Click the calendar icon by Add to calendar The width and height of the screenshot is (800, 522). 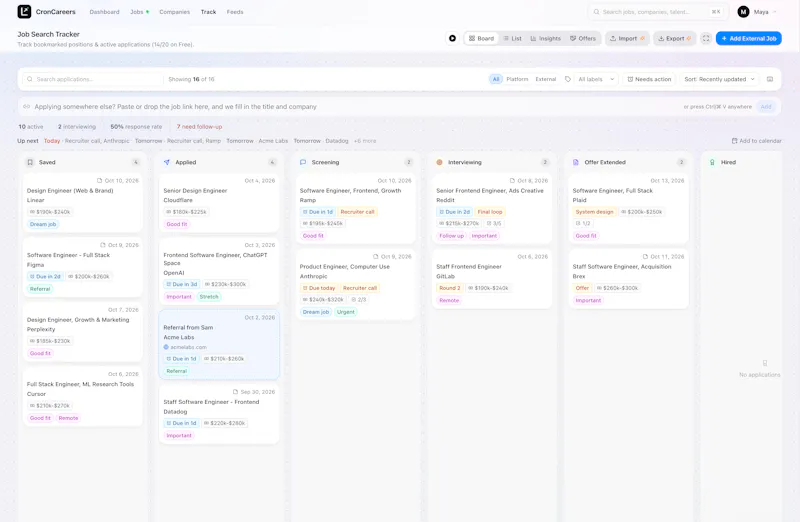click(x=735, y=141)
